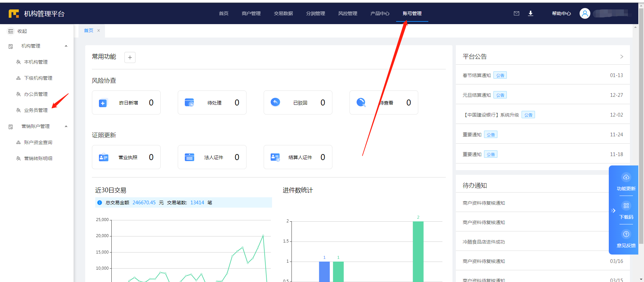Click the plus icon beside 常用功能

tap(130, 57)
